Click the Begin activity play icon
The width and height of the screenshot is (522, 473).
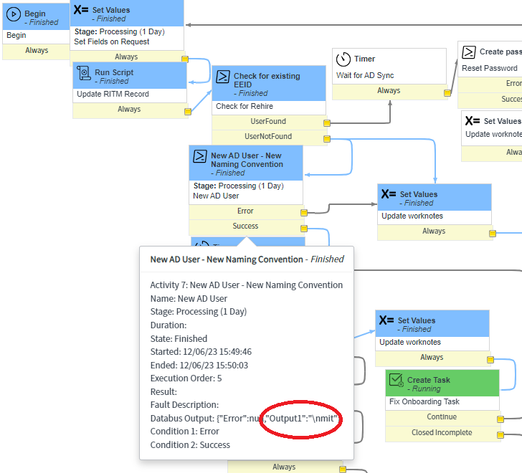tap(14, 14)
